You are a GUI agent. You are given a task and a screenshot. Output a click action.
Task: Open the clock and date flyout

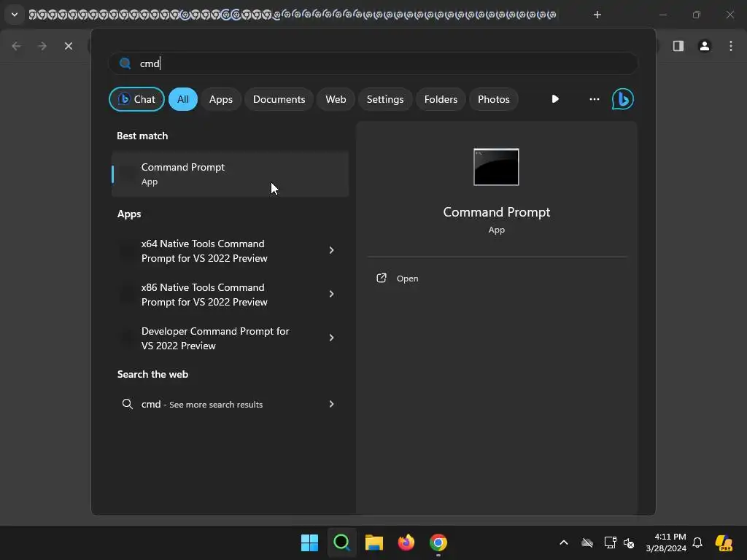click(x=666, y=542)
